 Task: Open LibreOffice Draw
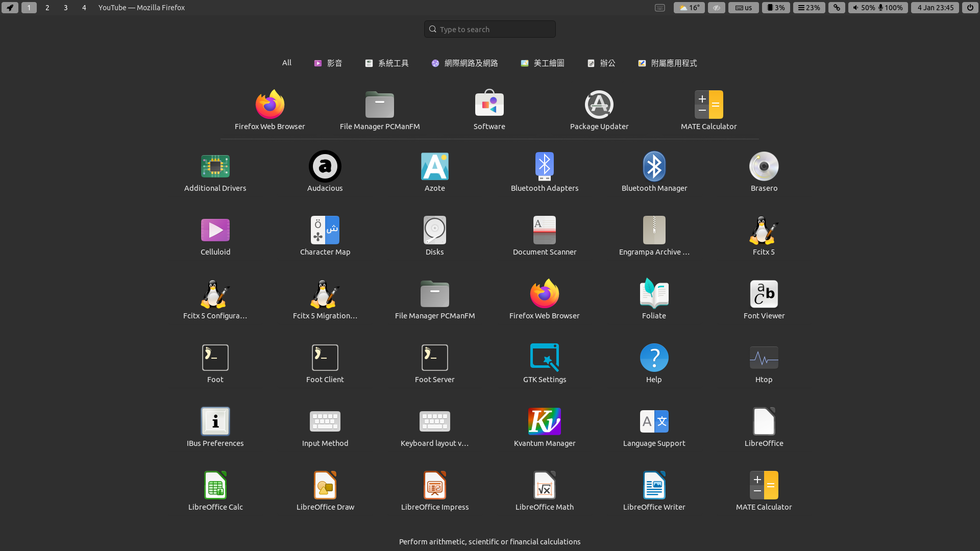click(x=325, y=491)
